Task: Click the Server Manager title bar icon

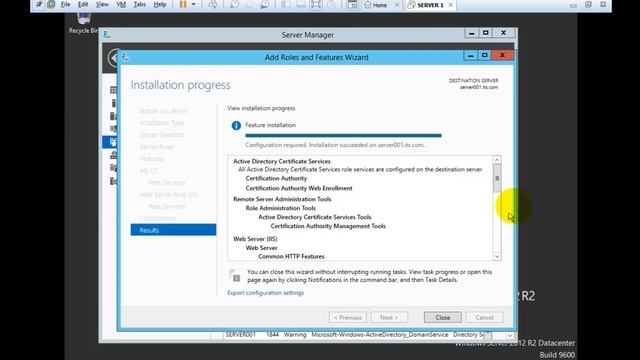Action: pyautogui.click(x=107, y=35)
